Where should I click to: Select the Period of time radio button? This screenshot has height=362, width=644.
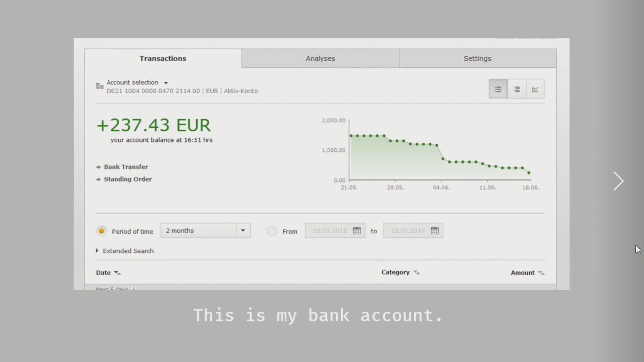tap(101, 230)
